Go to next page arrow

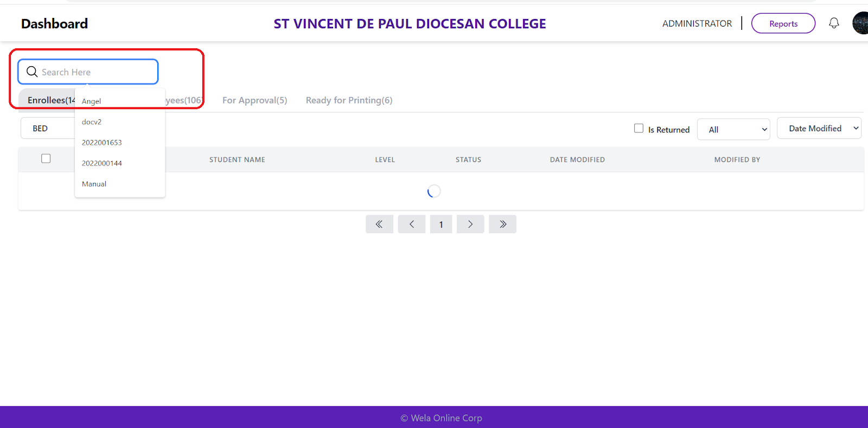pyautogui.click(x=470, y=224)
